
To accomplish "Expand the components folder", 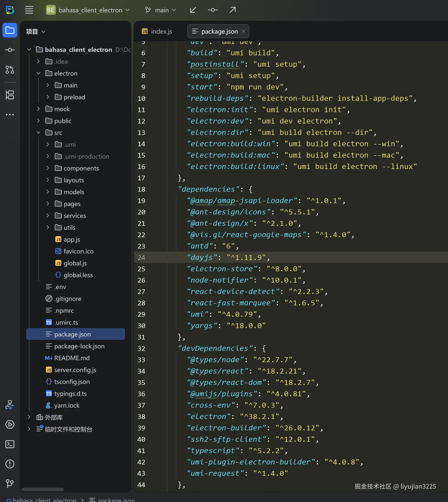I will point(48,168).
